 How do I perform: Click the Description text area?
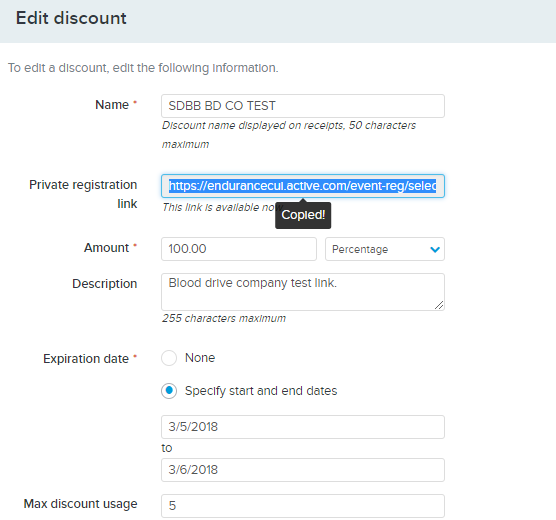303,292
